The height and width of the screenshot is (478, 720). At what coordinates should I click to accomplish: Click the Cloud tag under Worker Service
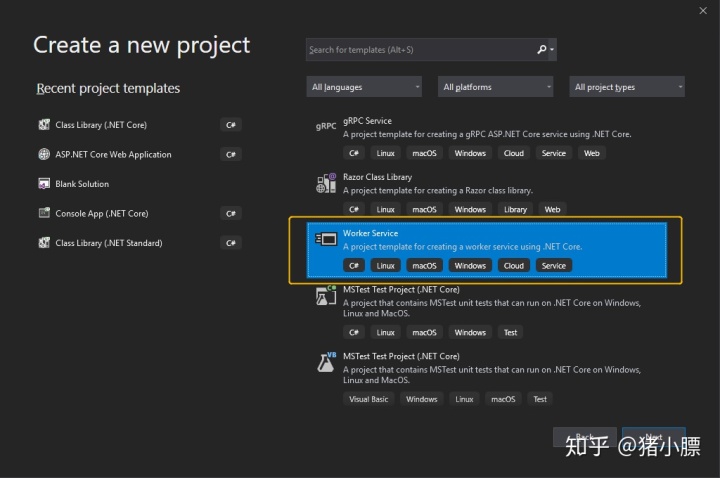pyautogui.click(x=513, y=265)
